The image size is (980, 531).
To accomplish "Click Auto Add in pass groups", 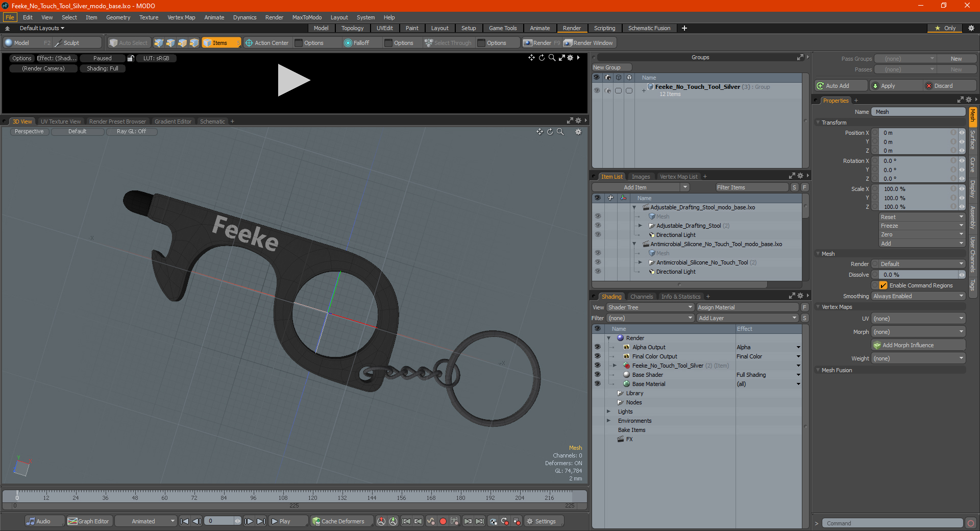I will coord(841,86).
